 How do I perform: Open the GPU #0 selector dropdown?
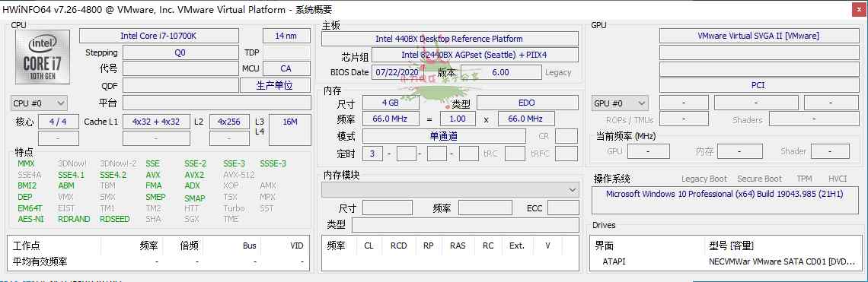pos(620,103)
